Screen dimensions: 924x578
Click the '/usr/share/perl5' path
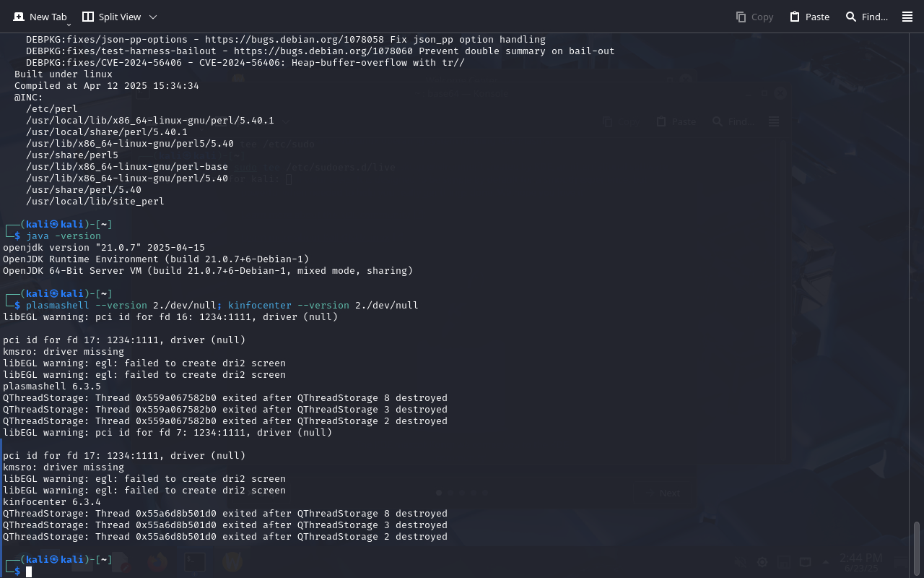tap(72, 155)
